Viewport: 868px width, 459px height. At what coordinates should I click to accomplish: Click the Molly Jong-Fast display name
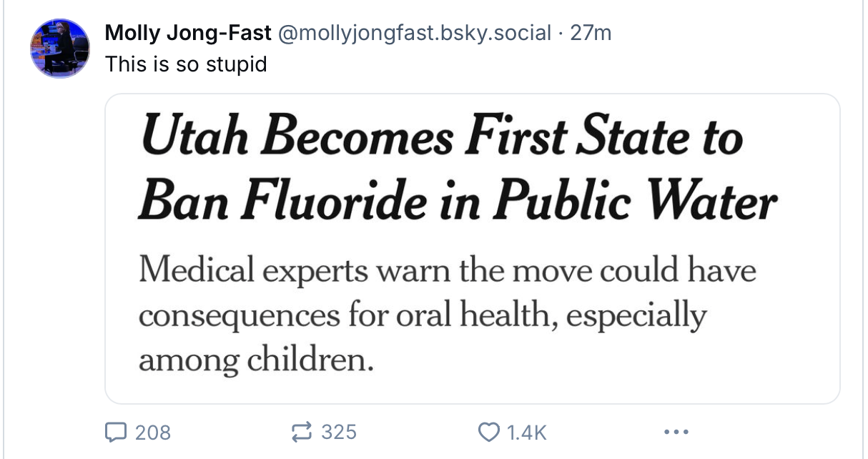click(188, 33)
